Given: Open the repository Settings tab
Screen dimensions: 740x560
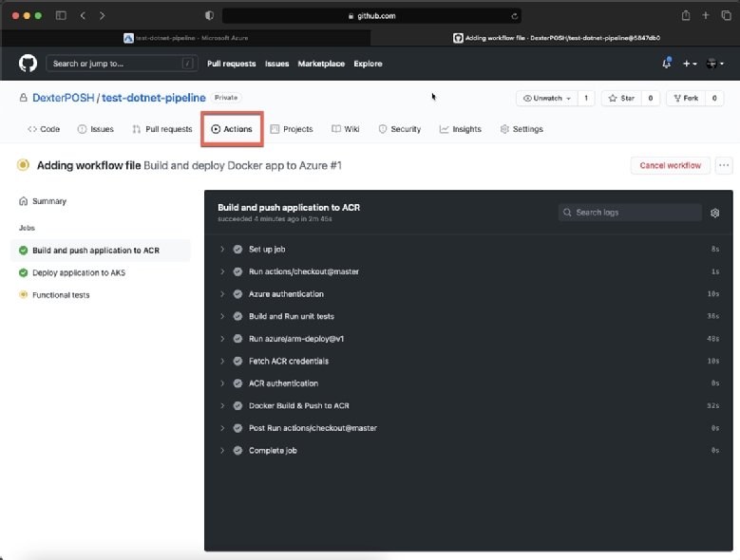Looking at the screenshot, I should point(522,129).
